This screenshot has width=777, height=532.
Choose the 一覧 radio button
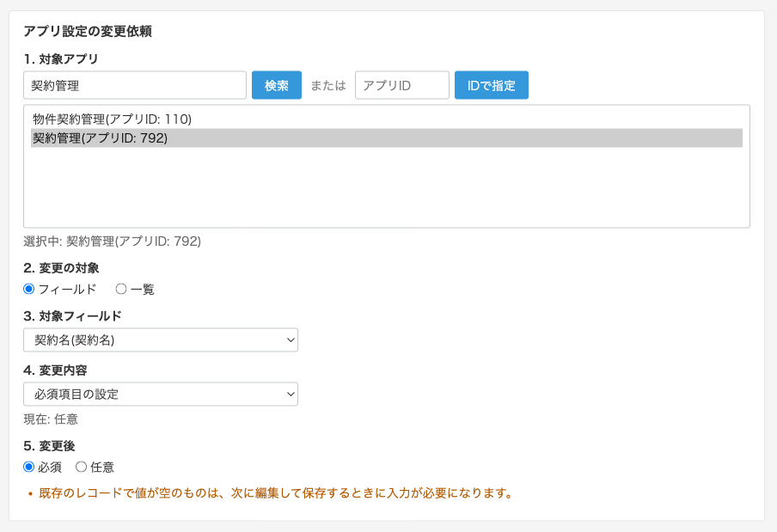coord(121,289)
